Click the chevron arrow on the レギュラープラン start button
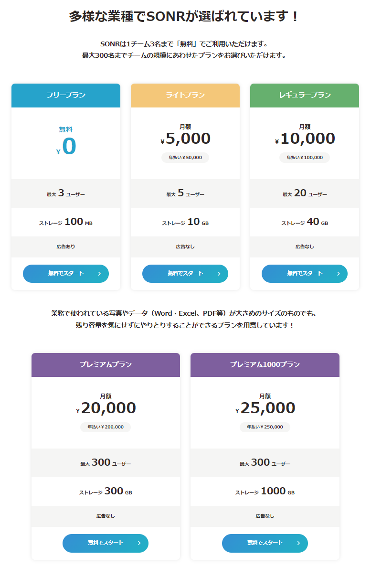371x588 pixels. tap(338, 274)
